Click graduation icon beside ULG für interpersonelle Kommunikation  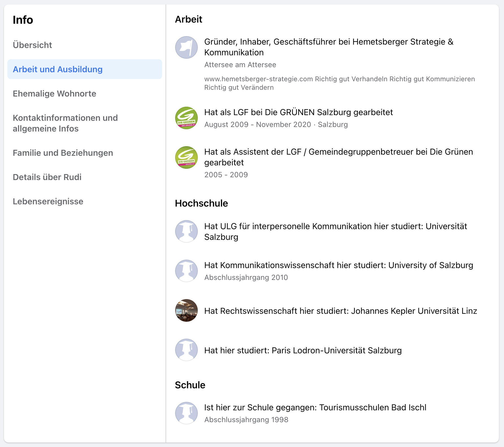tap(186, 231)
